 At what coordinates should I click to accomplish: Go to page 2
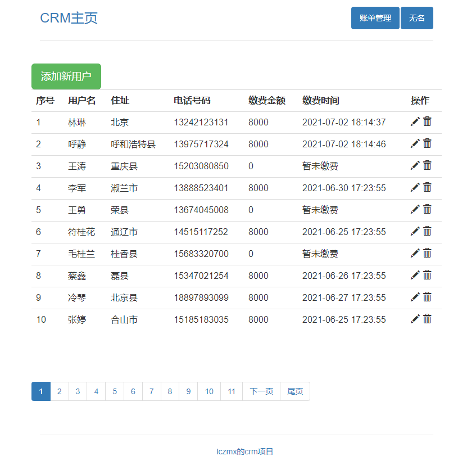pos(60,391)
